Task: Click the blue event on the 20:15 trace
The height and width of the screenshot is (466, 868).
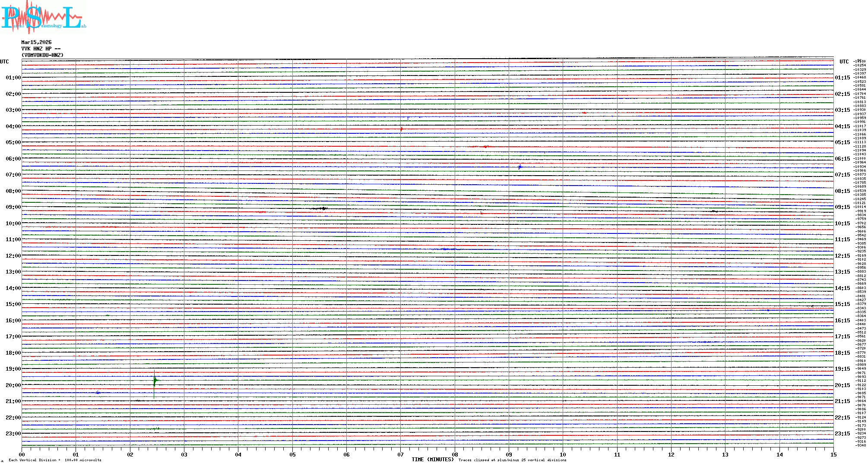Action: point(98,392)
